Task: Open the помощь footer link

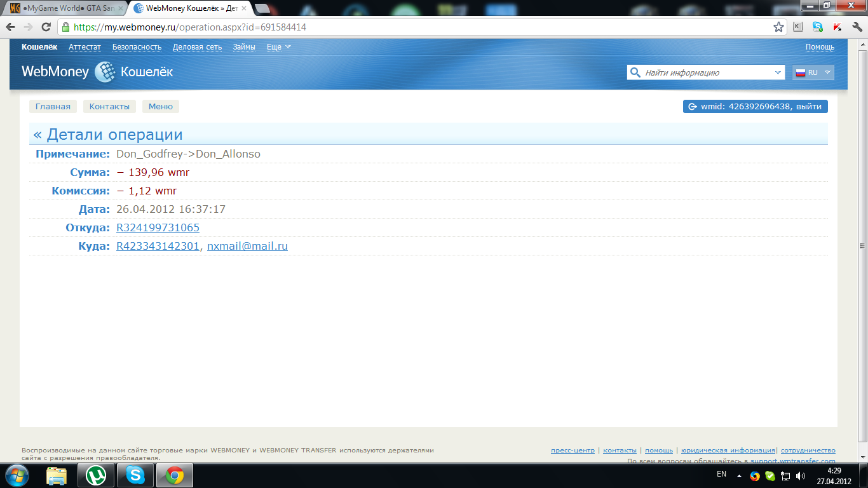Action: [x=659, y=450]
